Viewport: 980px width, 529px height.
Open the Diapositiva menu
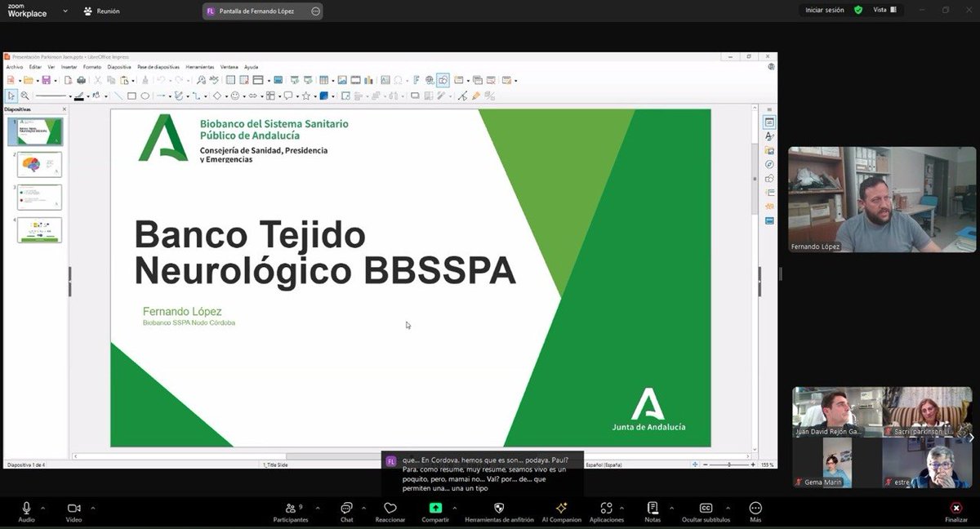pyautogui.click(x=120, y=67)
